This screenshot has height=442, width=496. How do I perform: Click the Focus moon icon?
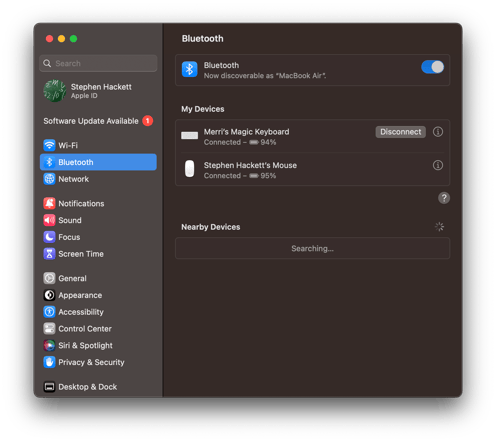click(49, 237)
